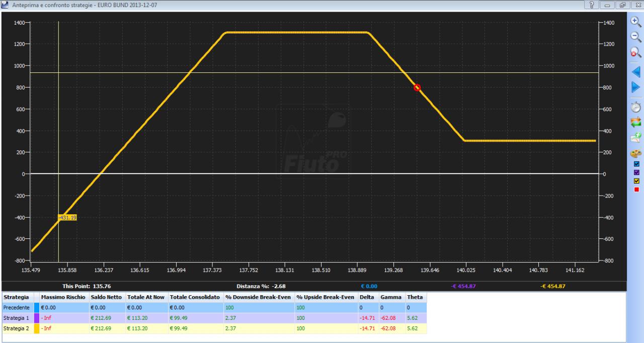The height and width of the screenshot is (343, 644).
Task: Click the Massimo Rischio column header
Action: click(64, 297)
